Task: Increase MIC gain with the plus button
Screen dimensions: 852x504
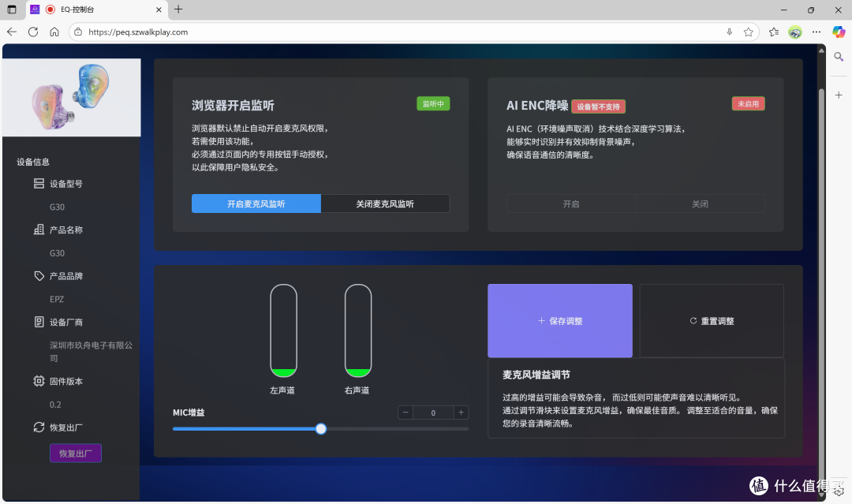Action: click(x=461, y=413)
